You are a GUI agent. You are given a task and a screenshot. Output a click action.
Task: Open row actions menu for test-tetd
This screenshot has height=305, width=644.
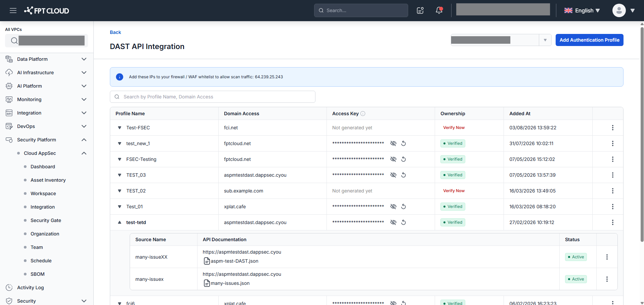tap(613, 222)
